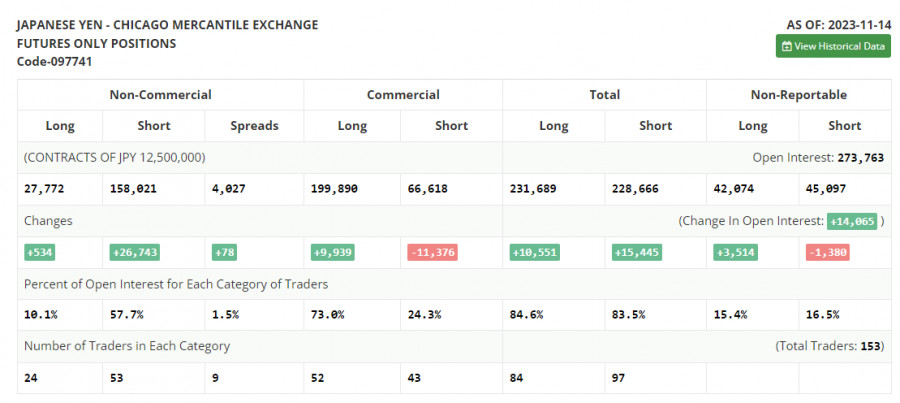This screenshot has width=900, height=403.
Task: Click the +26,743 green change badge
Action: [134, 252]
